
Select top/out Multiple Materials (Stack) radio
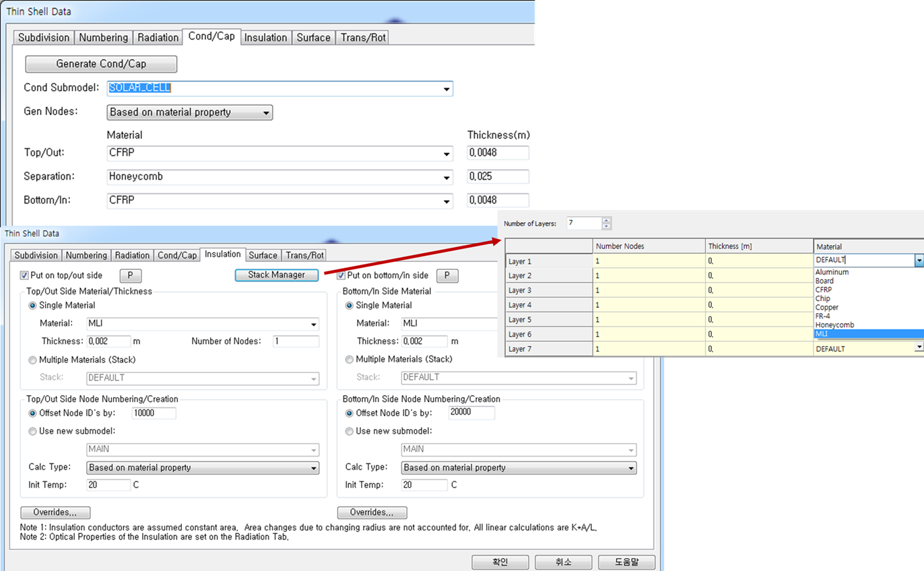tap(33, 360)
